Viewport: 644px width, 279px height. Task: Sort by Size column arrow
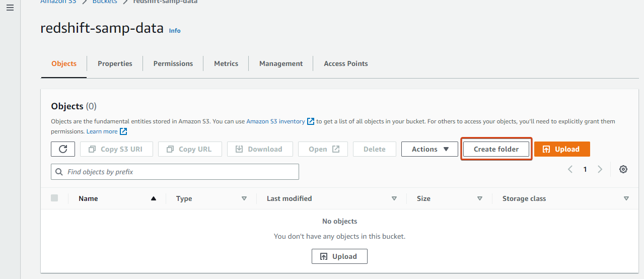point(480,198)
